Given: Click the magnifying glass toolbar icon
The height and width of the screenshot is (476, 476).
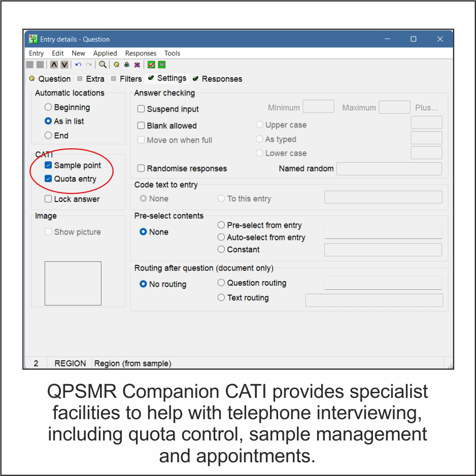Looking at the screenshot, I should (103, 64).
